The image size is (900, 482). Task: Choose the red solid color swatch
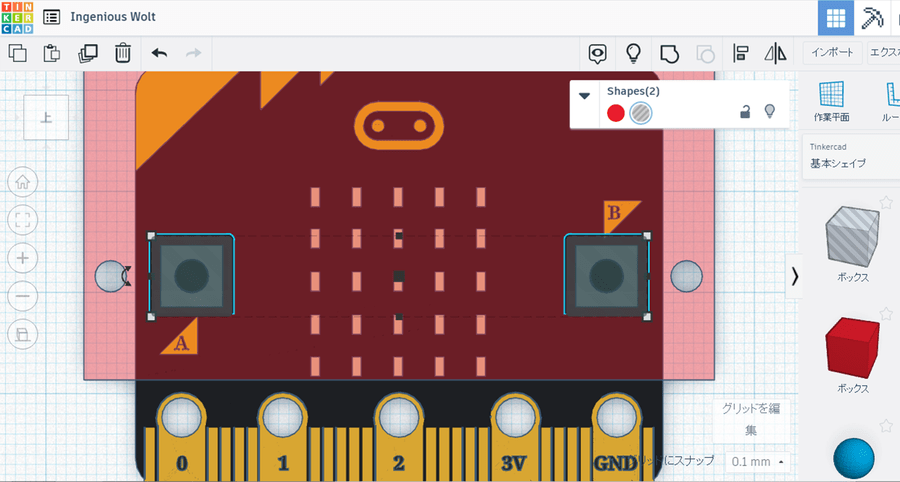tap(615, 113)
